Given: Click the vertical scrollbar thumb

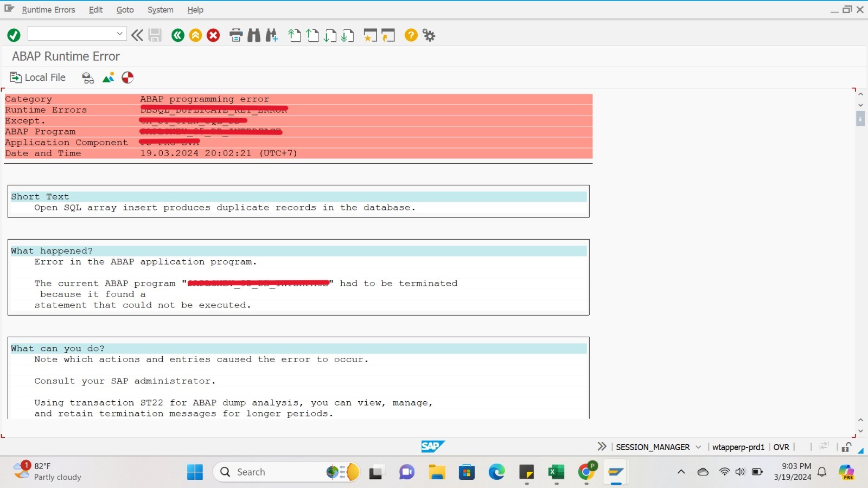Looking at the screenshot, I should pyautogui.click(x=860, y=118).
